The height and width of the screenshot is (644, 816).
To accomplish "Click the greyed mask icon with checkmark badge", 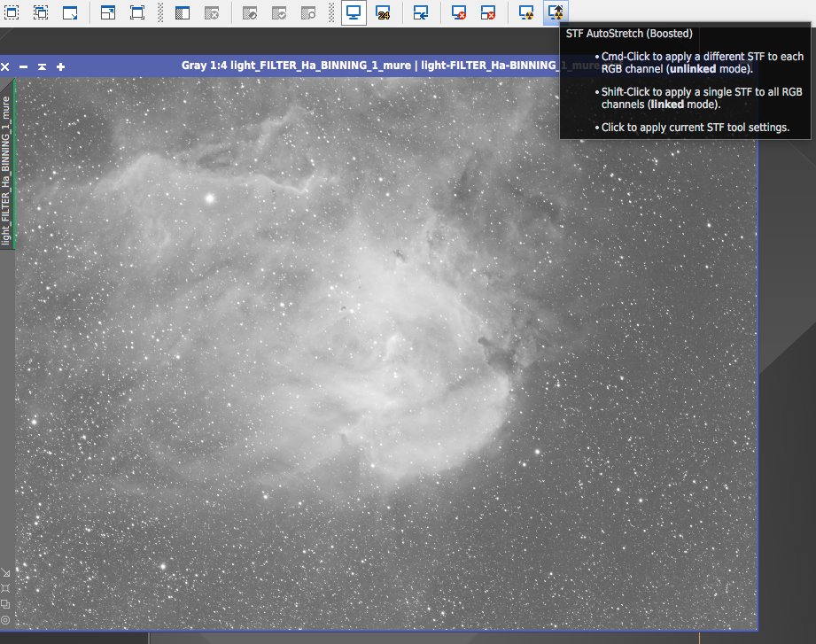I will pyautogui.click(x=279, y=12).
